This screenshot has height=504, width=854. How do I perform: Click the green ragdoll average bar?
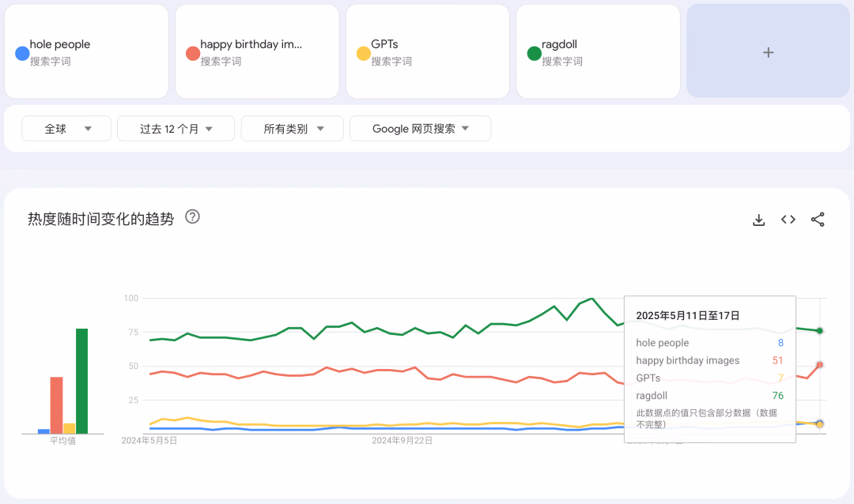click(x=81, y=381)
